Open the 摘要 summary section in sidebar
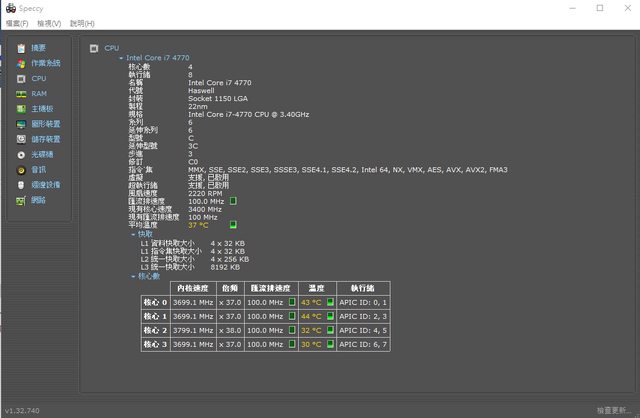Viewport: 640px width, 418px height. coord(38,47)
